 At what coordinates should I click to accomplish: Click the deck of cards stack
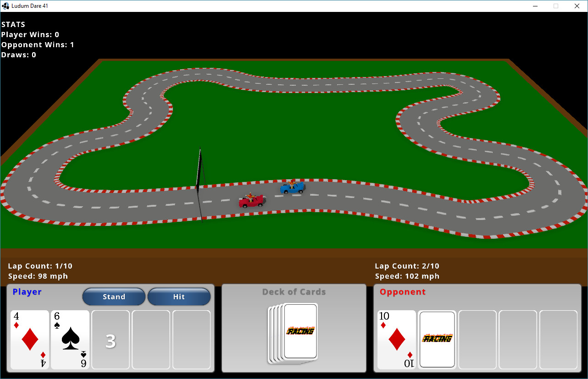[x=294, y=333]
